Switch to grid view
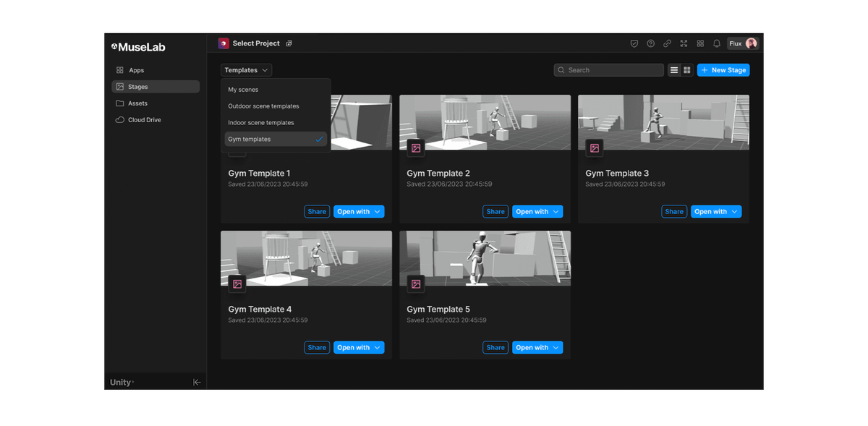 click(x=687, y=70)
